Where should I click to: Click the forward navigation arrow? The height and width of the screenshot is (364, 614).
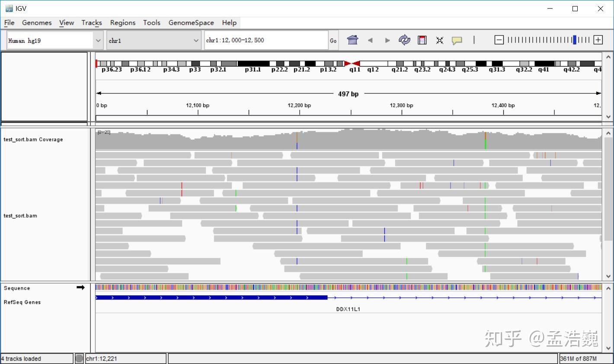[387, 40]
